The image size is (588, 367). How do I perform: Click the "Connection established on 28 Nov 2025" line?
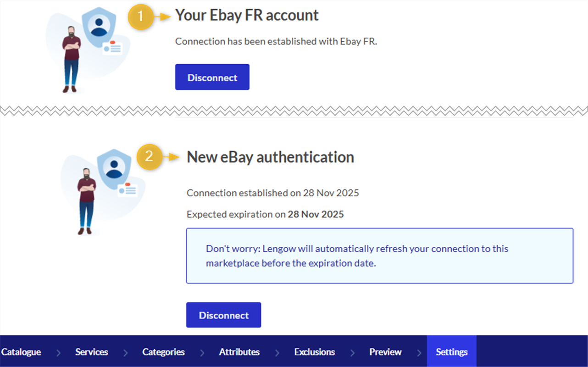tap(272, 193)
